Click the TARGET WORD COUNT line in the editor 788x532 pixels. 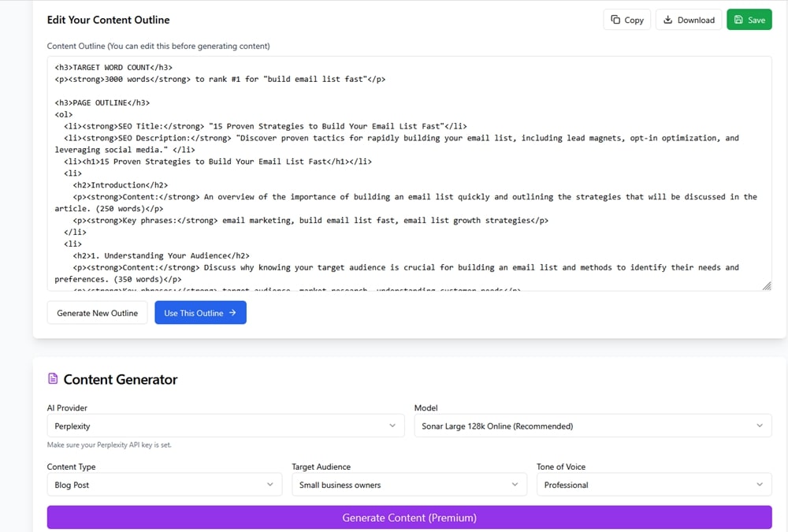tap(113, 67)
